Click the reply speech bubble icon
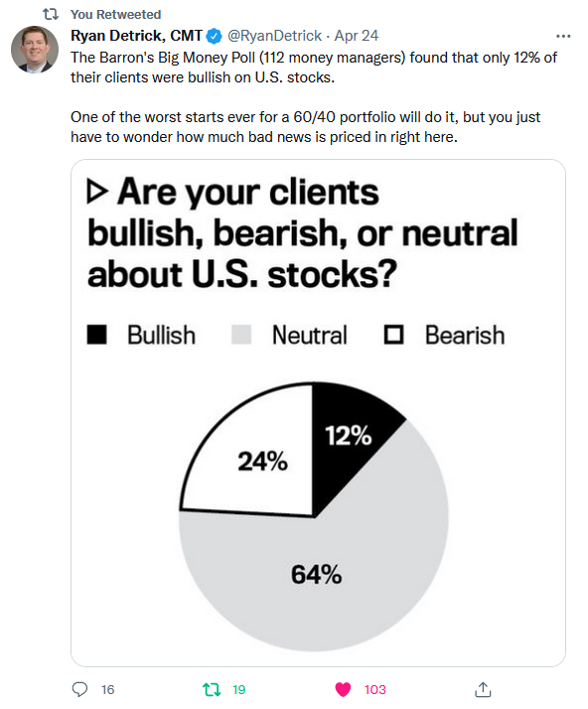Image resolution: width=588 pixels, height=709 pixels. 80,689
